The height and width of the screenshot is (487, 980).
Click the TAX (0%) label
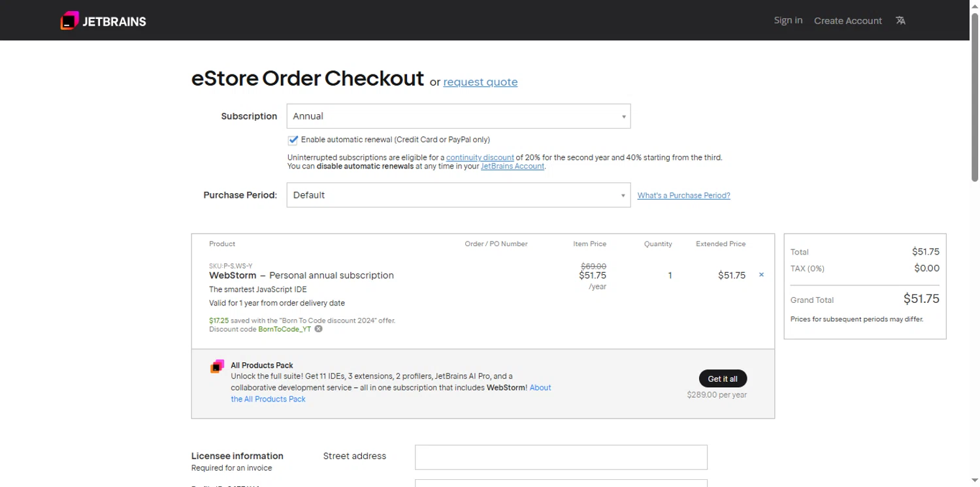pos(808,268)
